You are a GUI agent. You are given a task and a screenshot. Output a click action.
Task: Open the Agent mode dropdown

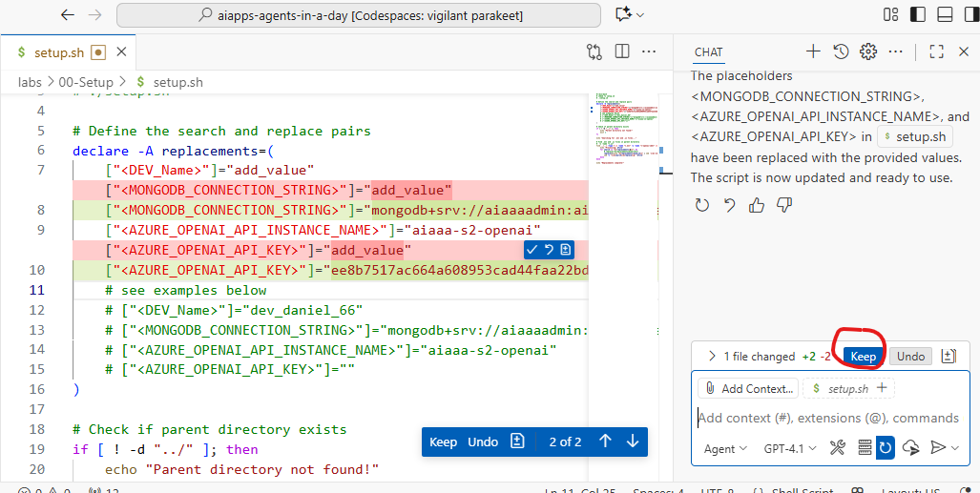point(725,448)
